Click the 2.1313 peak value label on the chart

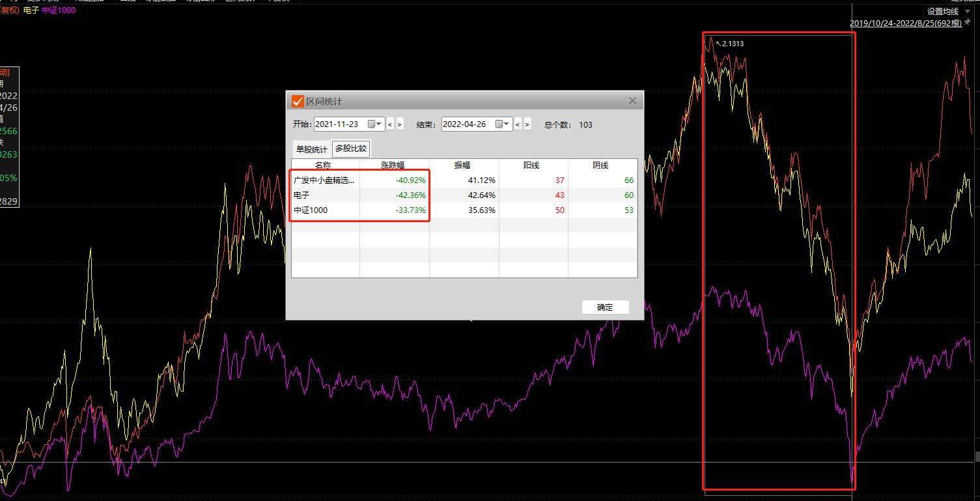pos(733,44)
